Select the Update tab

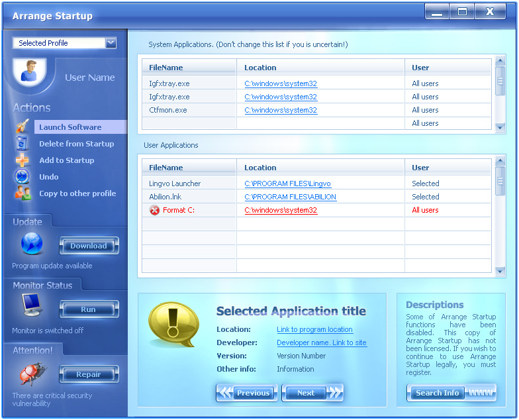tap(28, 222)
